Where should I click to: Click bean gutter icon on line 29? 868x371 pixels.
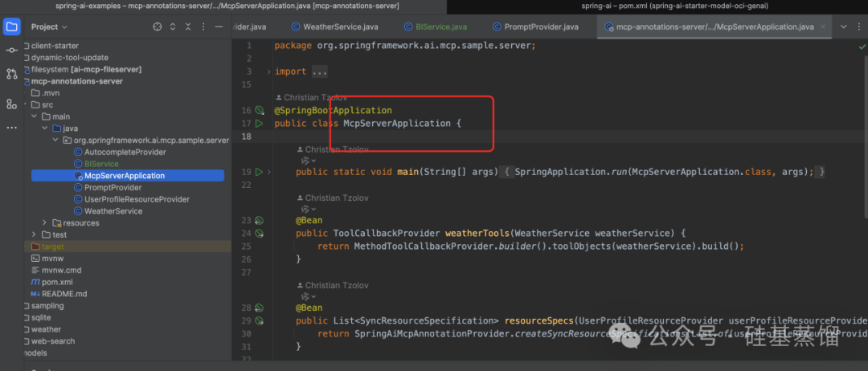(x=260, y=320)
